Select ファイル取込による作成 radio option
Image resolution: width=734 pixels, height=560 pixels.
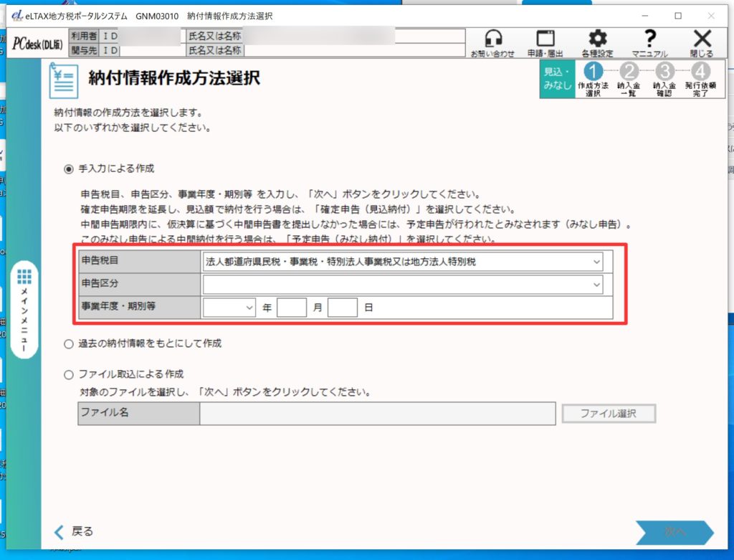point(69,374)
